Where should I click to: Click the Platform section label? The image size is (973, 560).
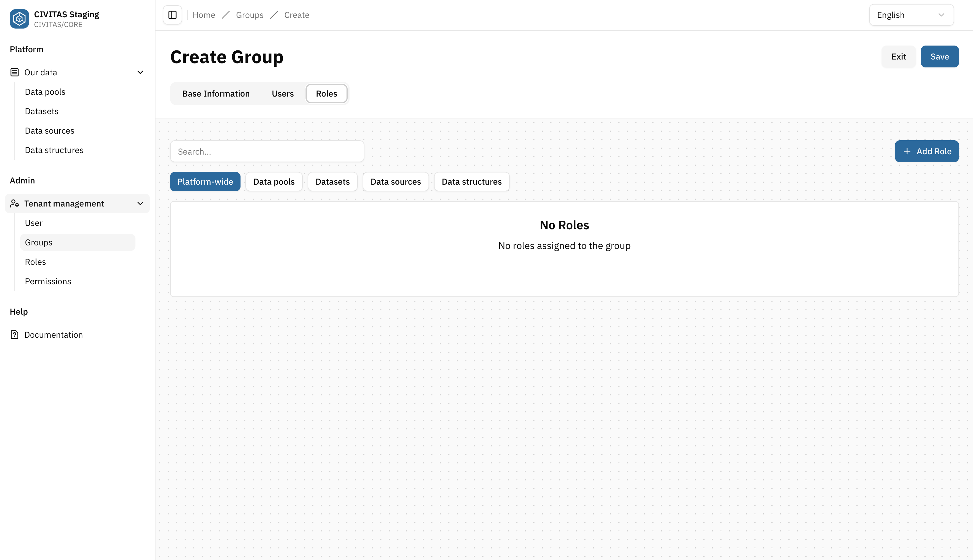click(26, 49)
